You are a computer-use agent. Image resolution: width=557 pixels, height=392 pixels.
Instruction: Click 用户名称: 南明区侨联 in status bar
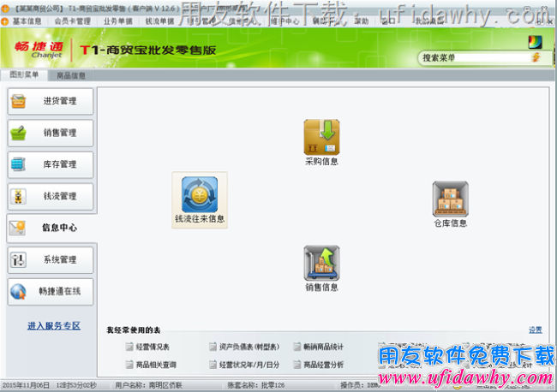(x=148, y=385)
